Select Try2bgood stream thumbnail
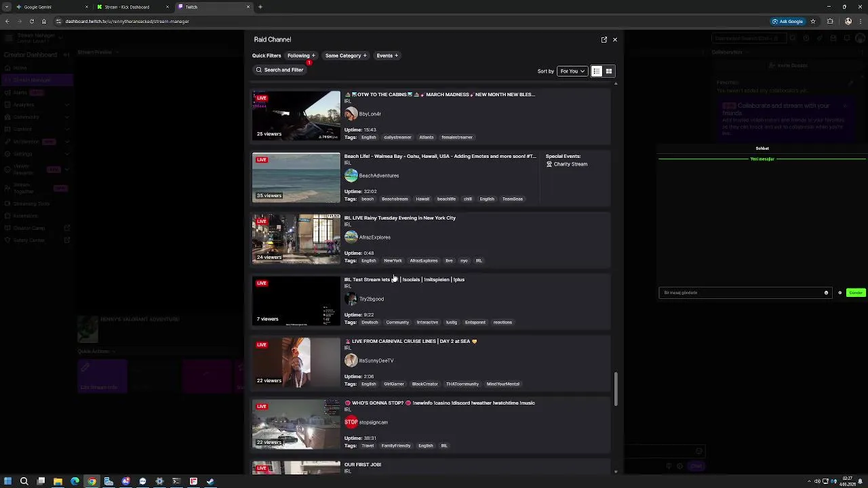The width and height of the screenshot is (868, 488). click(x=296, y=300)
